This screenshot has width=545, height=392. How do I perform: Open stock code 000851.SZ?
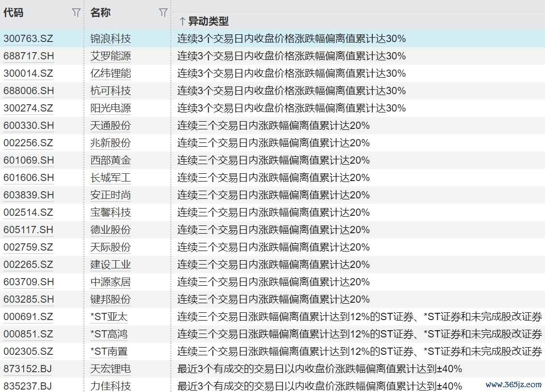pos(28,334)
